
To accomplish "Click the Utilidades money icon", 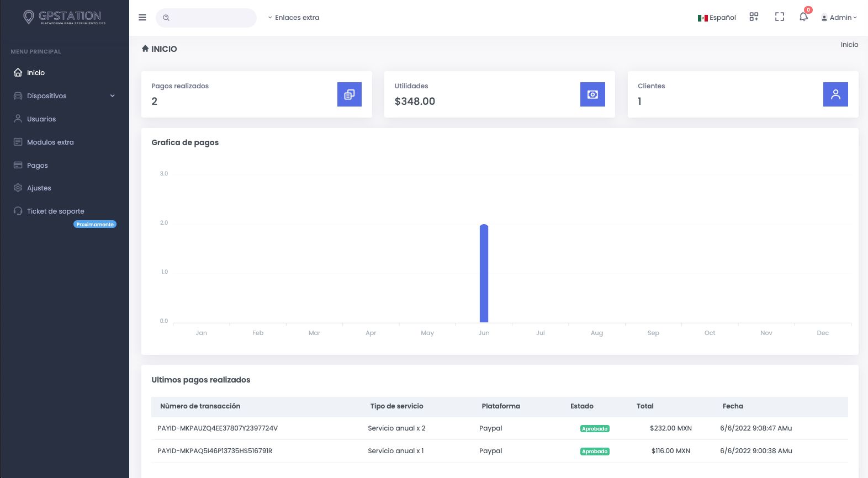I will pyautogui.click(x=592, y=94).
